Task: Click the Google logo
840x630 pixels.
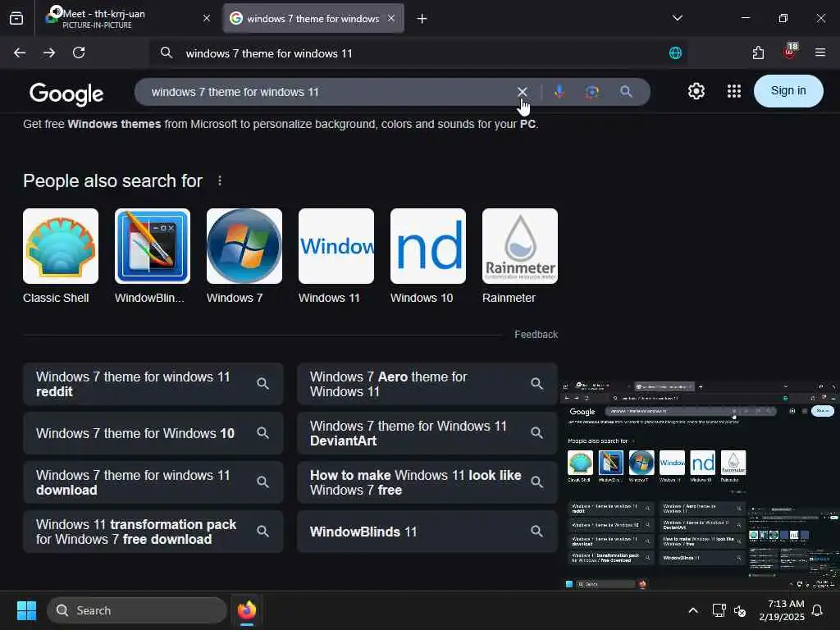Action: click(x=66, y=94)
